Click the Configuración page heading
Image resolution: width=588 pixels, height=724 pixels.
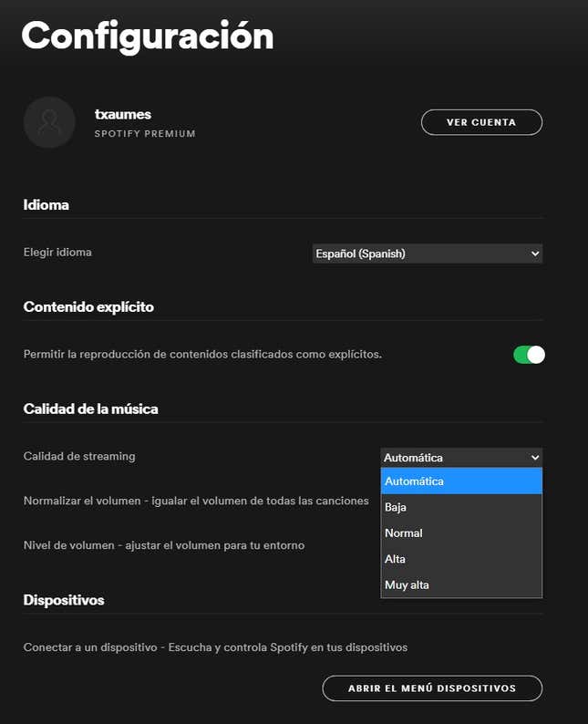pos(148,36)
